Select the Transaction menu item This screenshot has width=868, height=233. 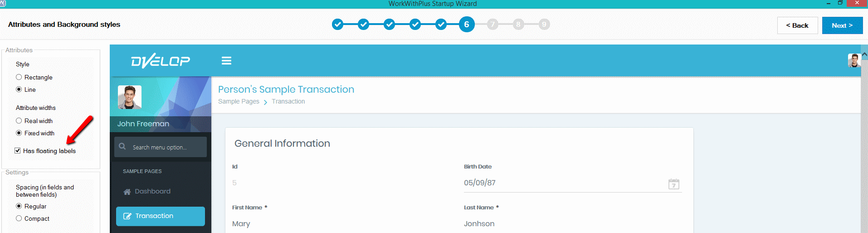[x=154, y=216]
